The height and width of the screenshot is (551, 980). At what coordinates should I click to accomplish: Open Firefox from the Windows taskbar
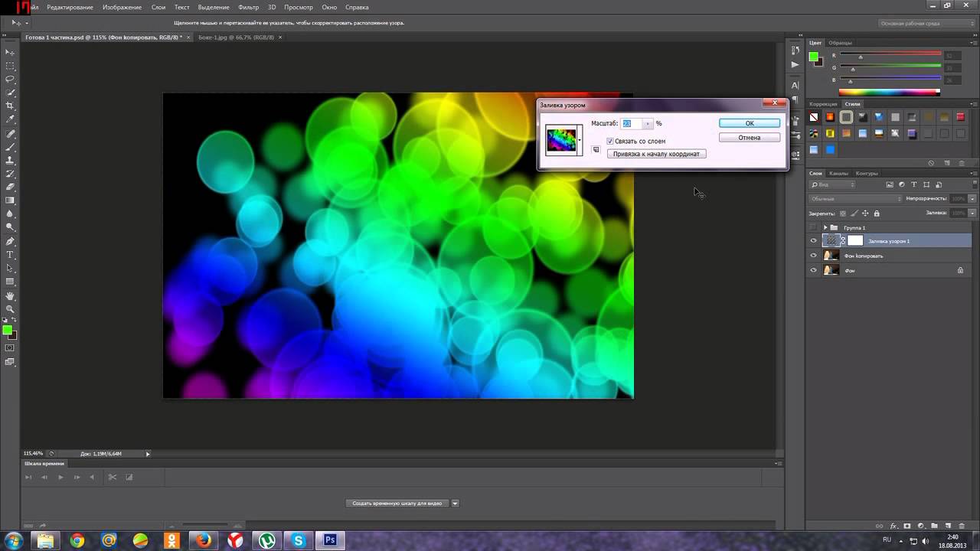(203, 540)
